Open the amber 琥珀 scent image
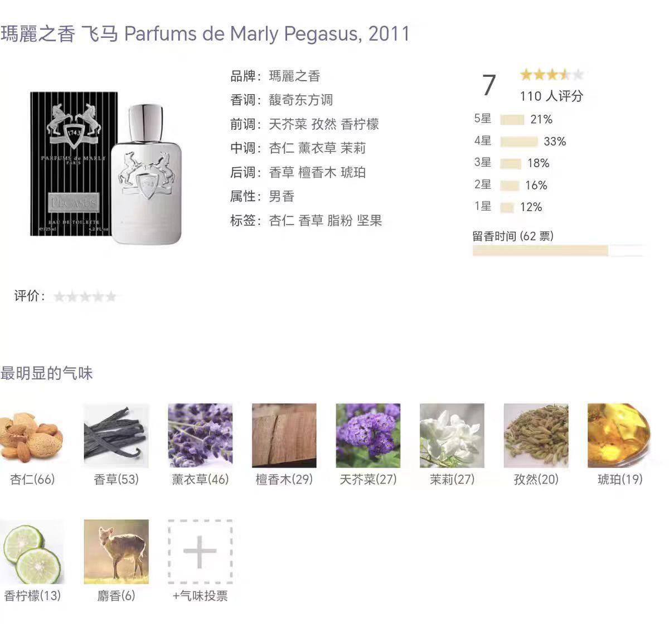 620,436
